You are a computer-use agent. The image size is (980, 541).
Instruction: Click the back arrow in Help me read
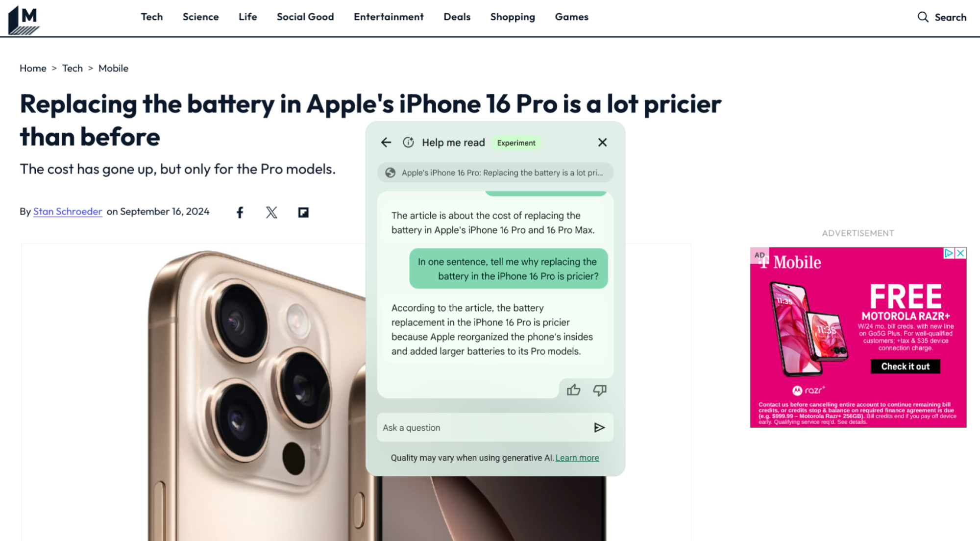pos(387,142)
